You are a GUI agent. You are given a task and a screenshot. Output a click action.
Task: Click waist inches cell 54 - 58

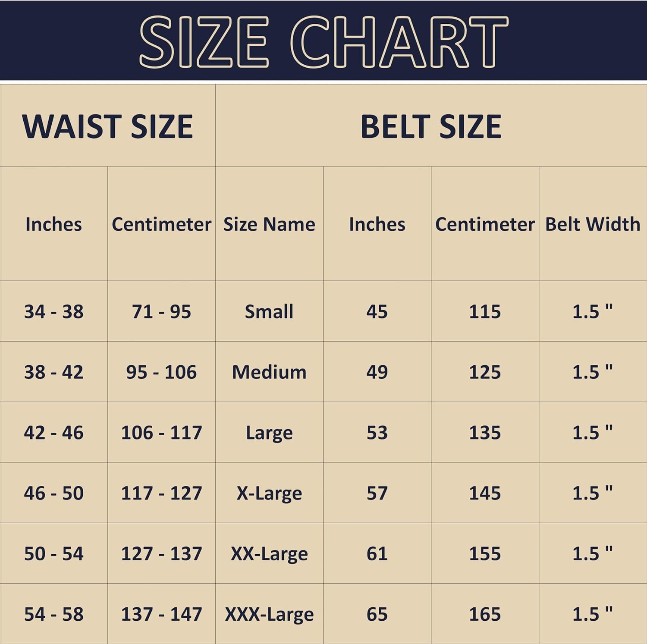pos(54,613)
